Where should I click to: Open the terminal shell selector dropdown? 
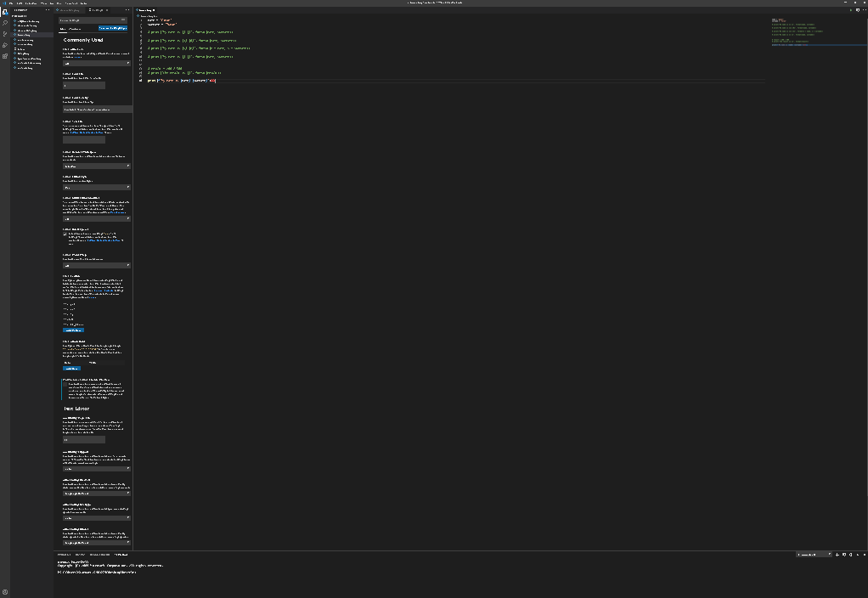[x=814, y=555]
